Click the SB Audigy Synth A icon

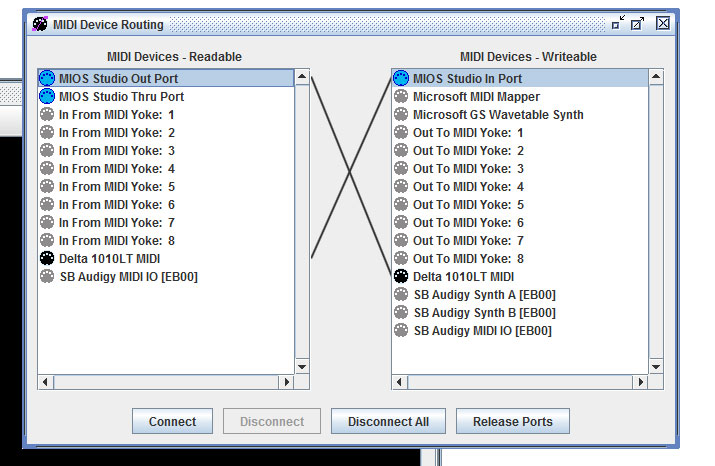[x=401, y=294]
